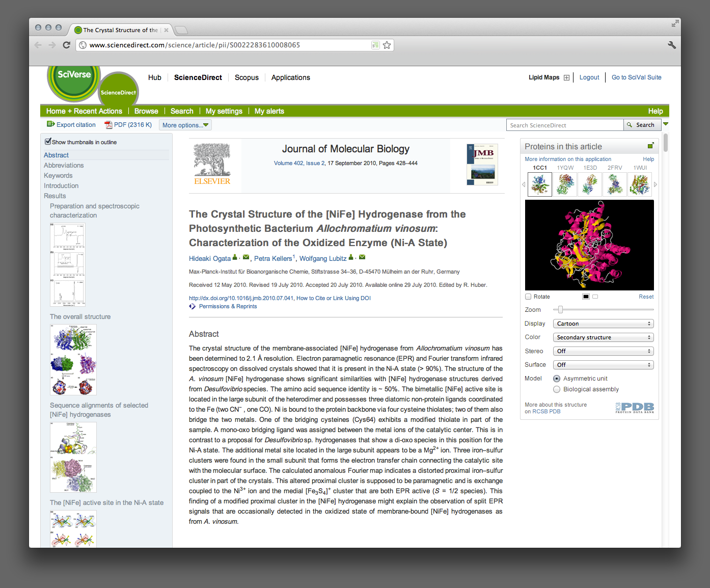710x588 pixels.
Task: Expand Lipid Maps with the plus icon
Action: [x=566, y=77]
